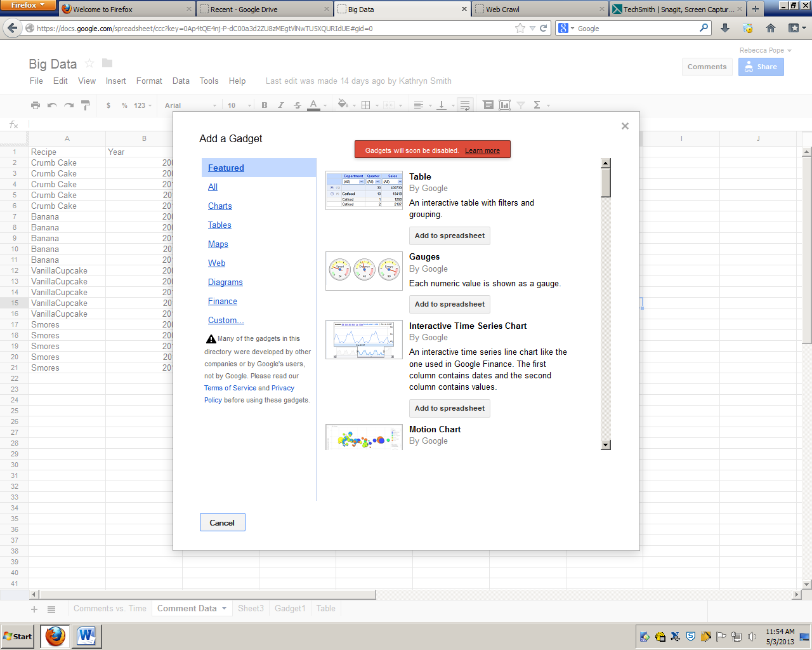The width and height of the screenshot is (812, 650).
Task: Toggle bold formatting
Action: pos(265,105)
